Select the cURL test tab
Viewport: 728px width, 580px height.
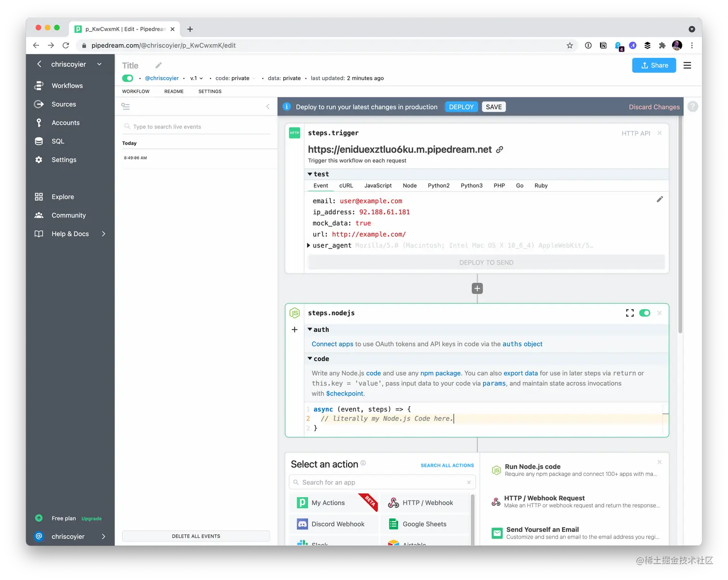click(346, 185)
